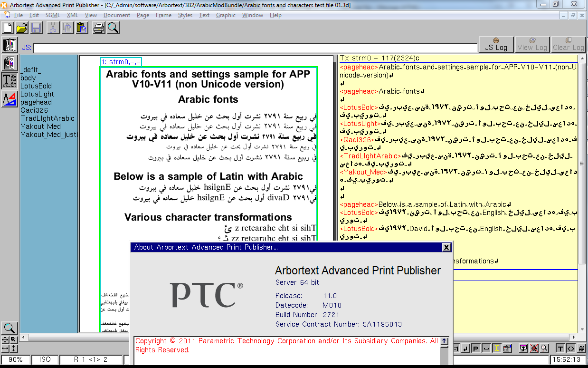Click the magnifier inspect figure icon

pyautogui.click(x=544, y=349)
